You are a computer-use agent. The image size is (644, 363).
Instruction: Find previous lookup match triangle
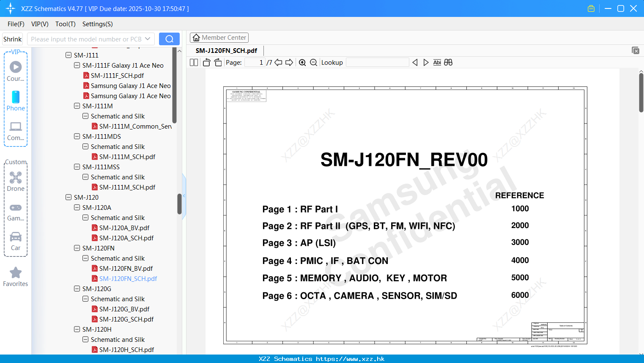[x=415, y=62]
